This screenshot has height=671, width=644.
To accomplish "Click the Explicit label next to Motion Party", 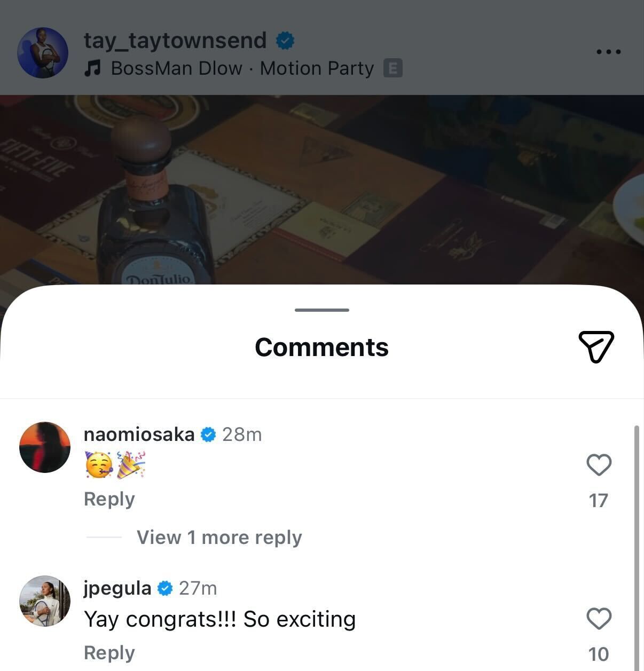I will [x=393, y=68].
